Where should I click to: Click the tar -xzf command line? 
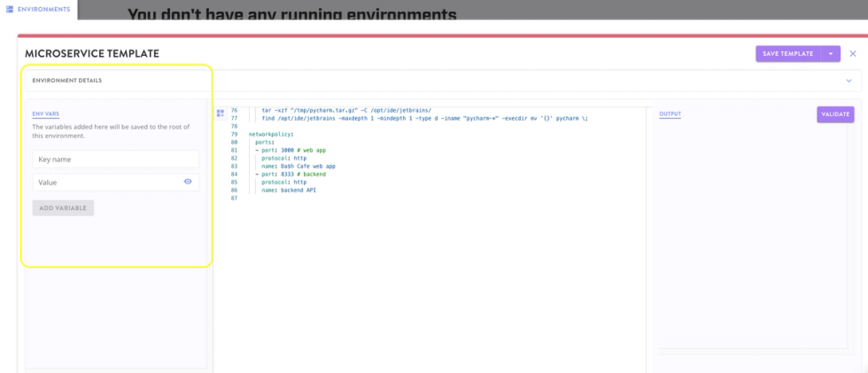346,111
